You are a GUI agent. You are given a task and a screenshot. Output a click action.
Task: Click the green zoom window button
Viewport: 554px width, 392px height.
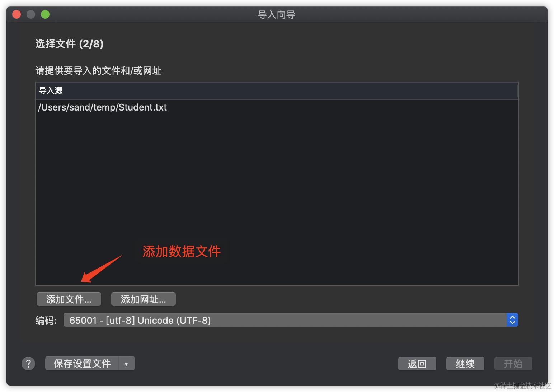coord(45,14)
